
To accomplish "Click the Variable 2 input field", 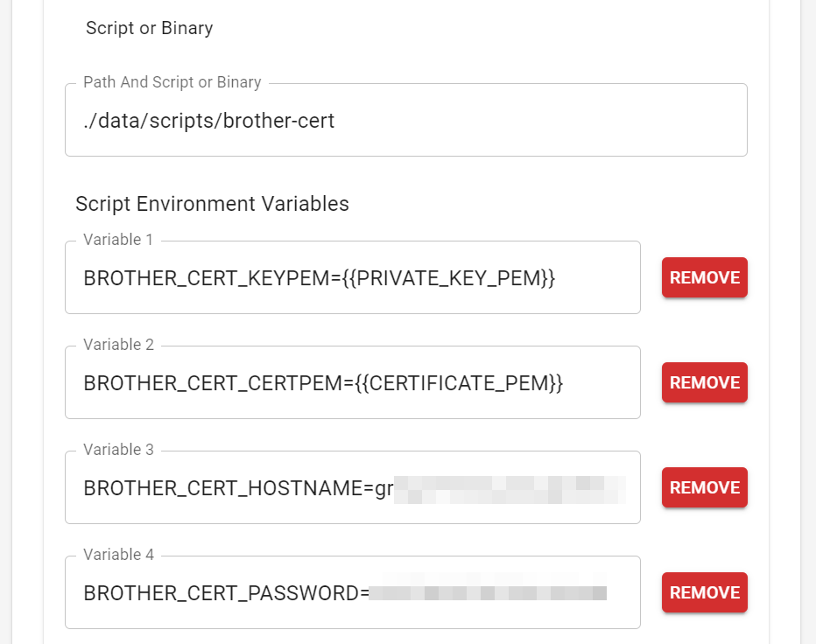I will [353, 382].
